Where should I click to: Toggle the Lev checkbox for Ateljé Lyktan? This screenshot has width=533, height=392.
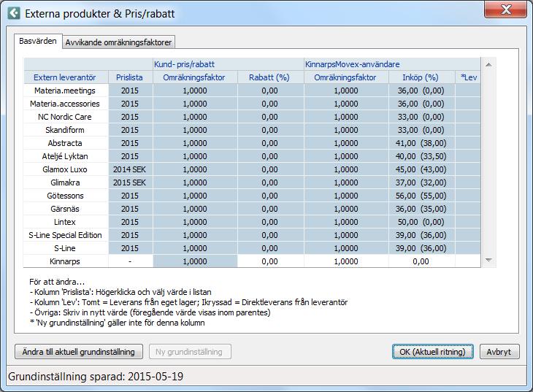(x=468, y=156)
